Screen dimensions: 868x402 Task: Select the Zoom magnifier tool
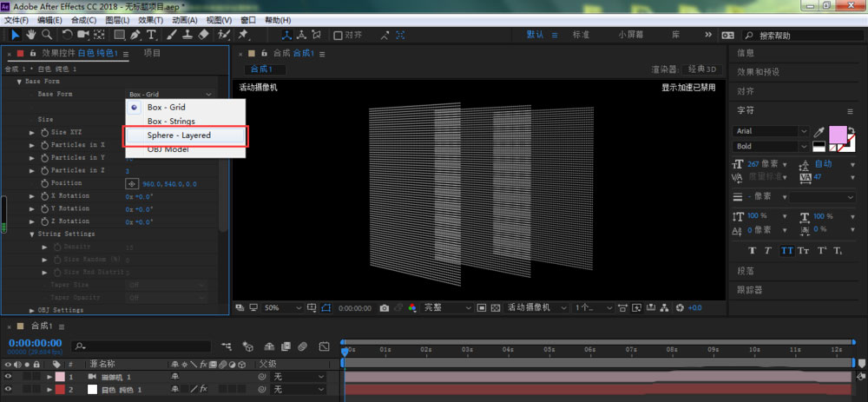point(47,35)
